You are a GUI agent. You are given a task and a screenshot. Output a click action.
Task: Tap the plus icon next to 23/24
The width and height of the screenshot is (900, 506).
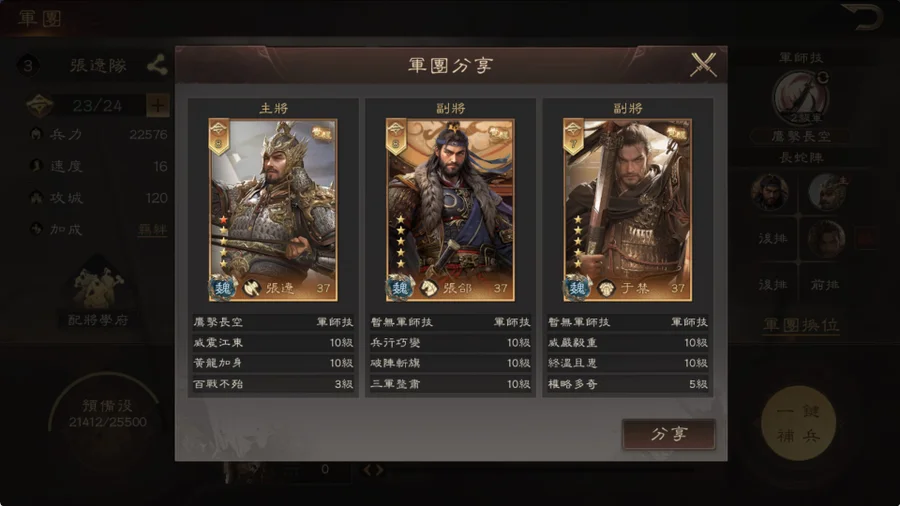[157, 106]
